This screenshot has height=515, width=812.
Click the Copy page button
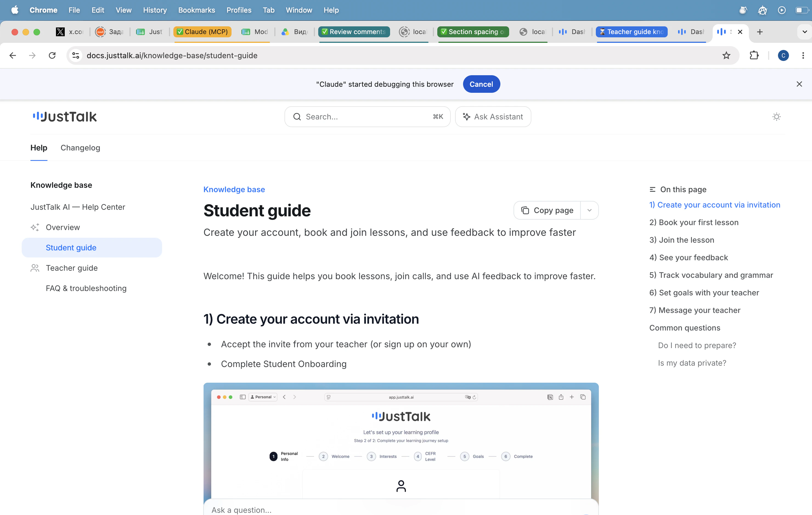(547, 210)
